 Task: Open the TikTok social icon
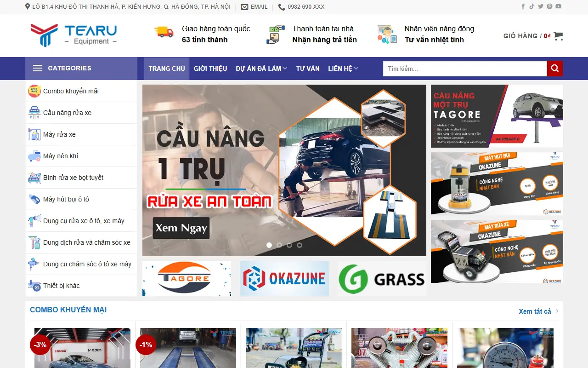coord(531,6)
